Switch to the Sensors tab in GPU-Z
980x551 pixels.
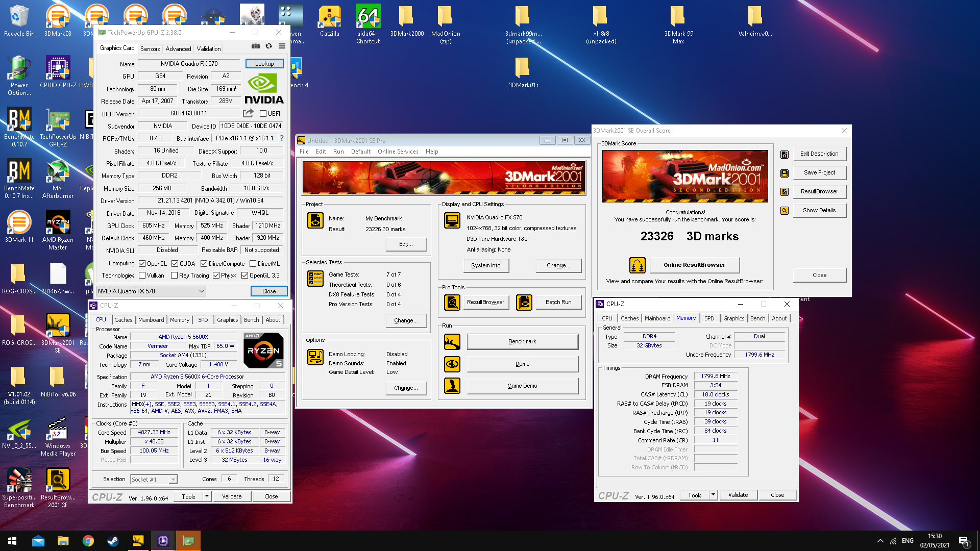[150, 49]
